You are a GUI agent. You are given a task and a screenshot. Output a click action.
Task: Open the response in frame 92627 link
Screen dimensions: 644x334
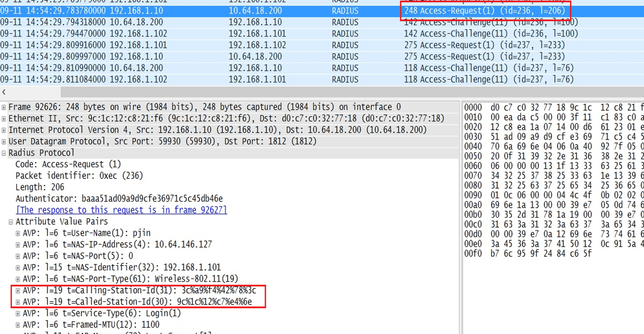(x=121, y=210)
